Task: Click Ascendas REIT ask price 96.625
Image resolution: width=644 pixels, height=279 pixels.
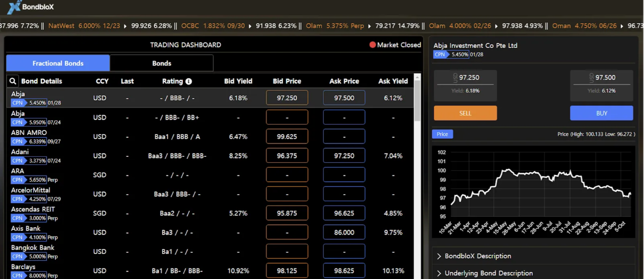Action: point(344,213)
